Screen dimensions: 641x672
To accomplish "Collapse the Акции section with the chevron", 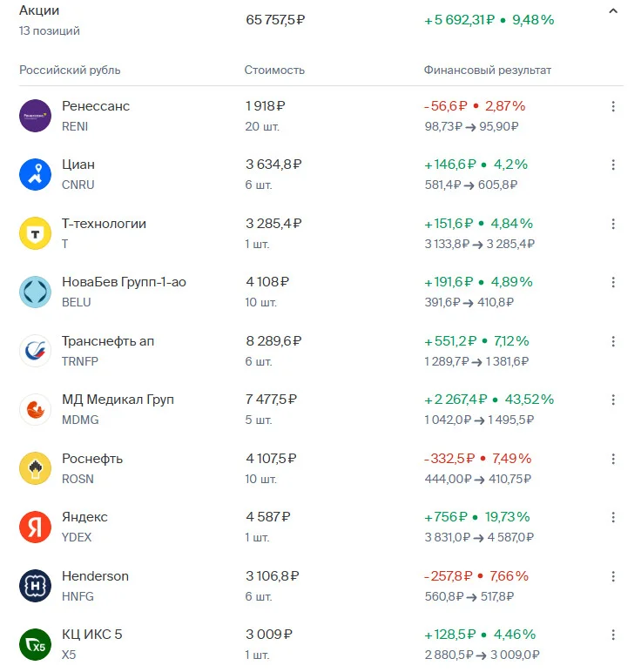I will pyautogui.click(x=613, y=11).
